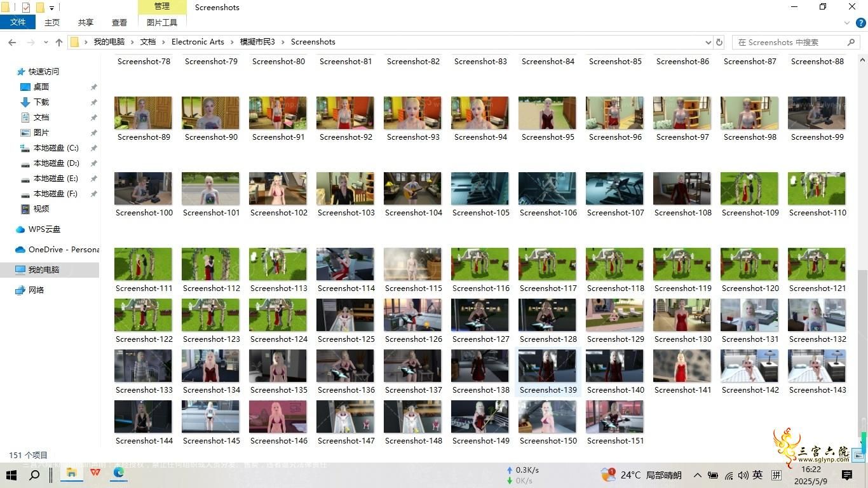Open 查看 ribbon tab
The height and width of the screenshot is (488, 868).
coord(119,22)
